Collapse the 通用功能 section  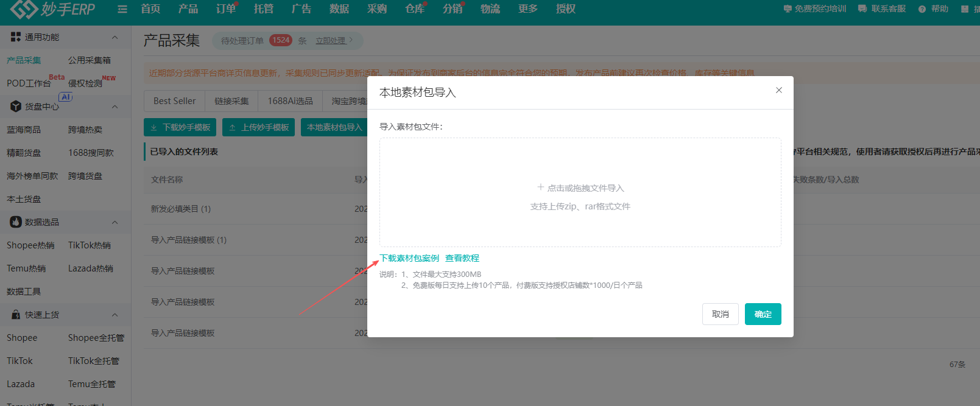[115, 38]
